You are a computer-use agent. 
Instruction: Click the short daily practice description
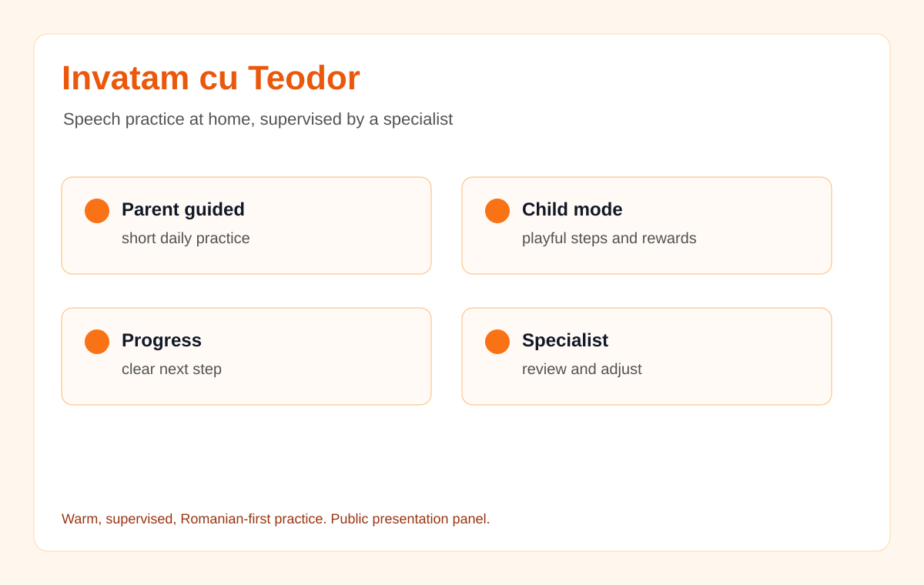186,239
